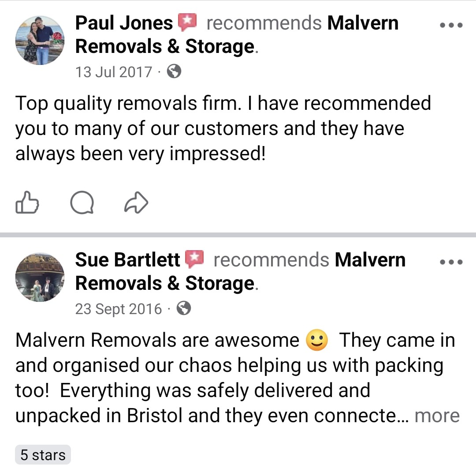Click recommendation star badge next to Sue Bartlett
This screenshot has width=476, height=476.
(194, 259)
